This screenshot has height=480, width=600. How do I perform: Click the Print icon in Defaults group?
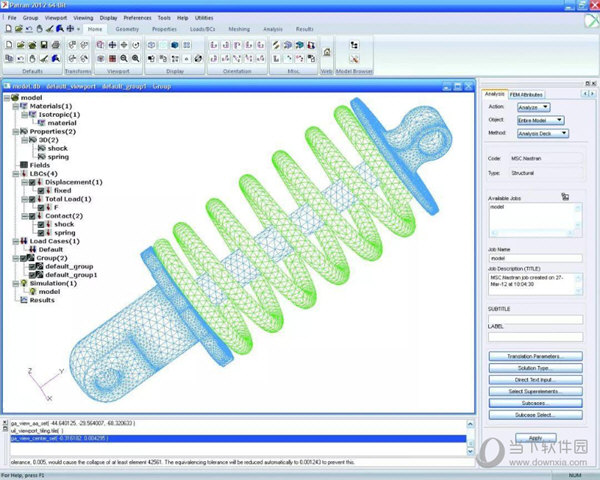(x=56, y=45)
